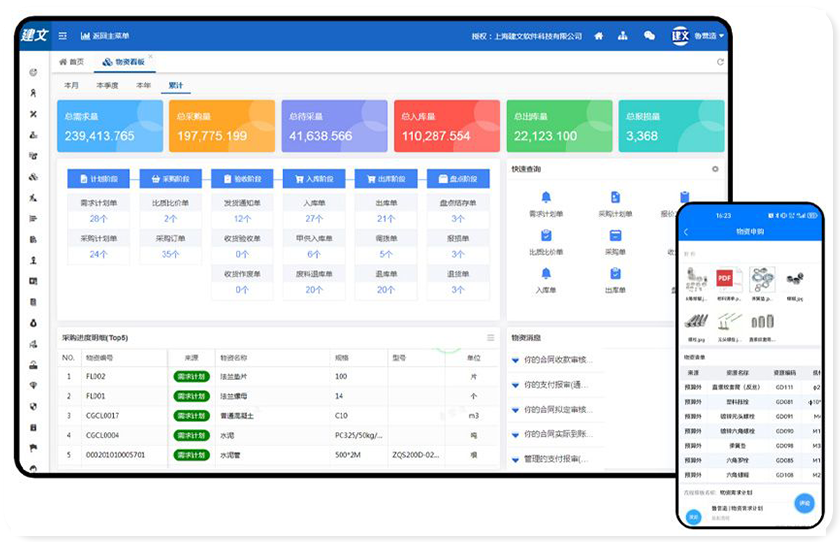Click the 快速查询 settings gear icon
Viewport: 840px width, 542px height.
715,169
